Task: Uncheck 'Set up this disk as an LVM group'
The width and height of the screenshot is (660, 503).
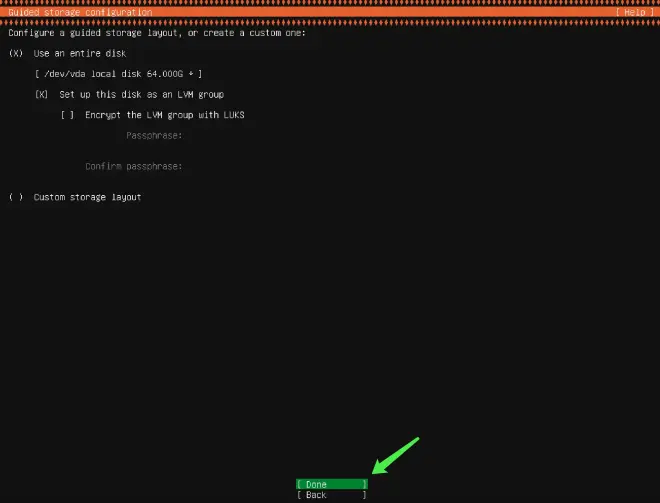Action: pos(41,94)
